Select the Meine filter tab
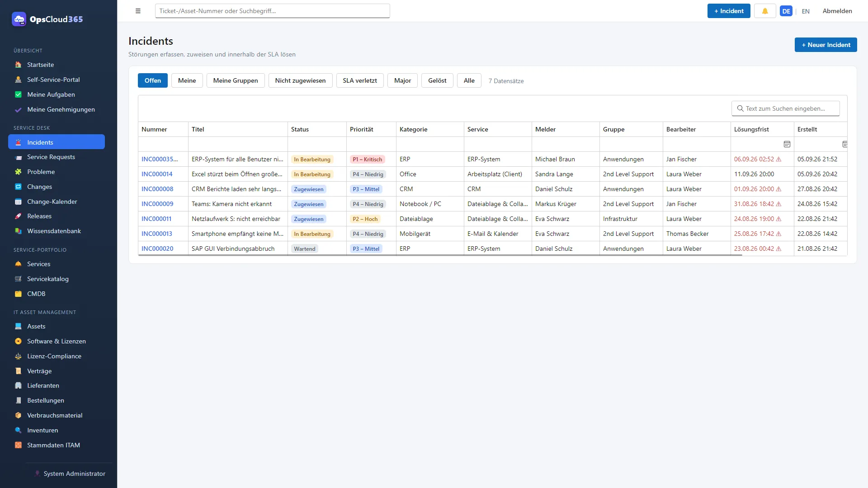This screenshot has width=868, height=488. click(x=187, y=80)
